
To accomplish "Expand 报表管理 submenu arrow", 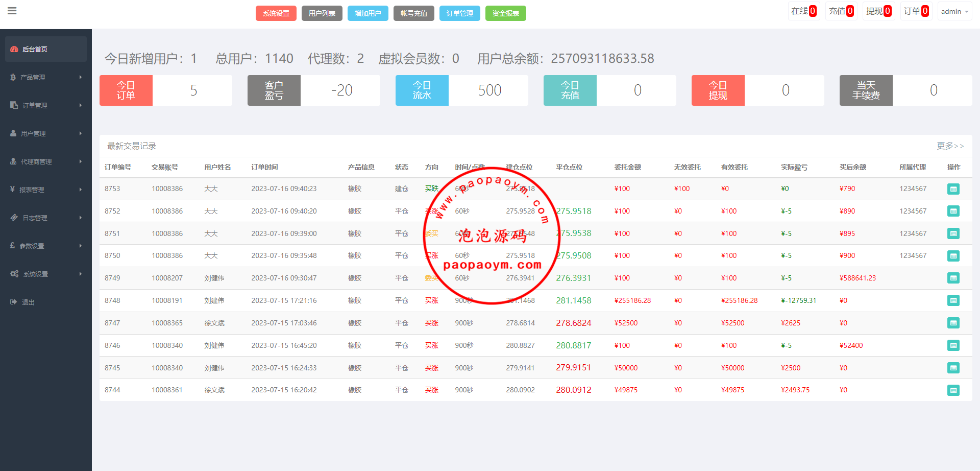I will tap(80, 190).
